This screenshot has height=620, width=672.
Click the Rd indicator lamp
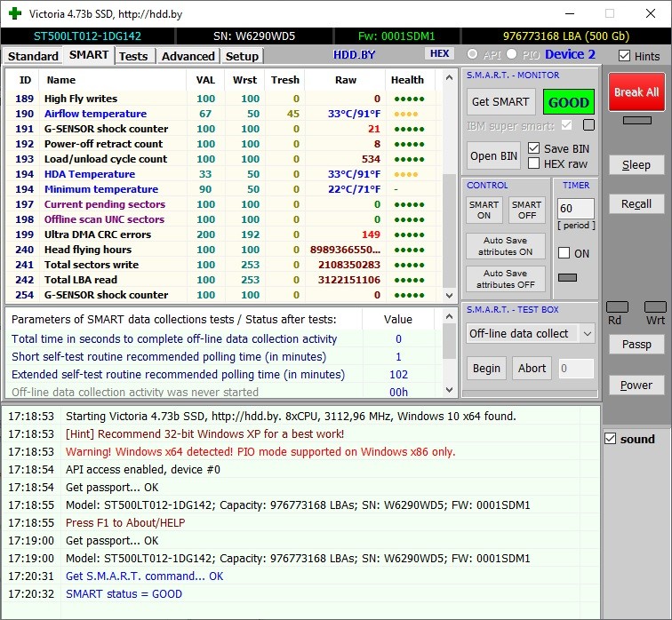click(617, 306)
